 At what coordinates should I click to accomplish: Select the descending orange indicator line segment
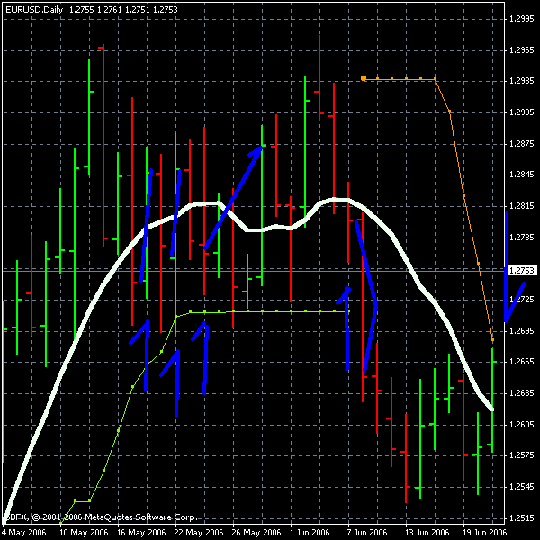(464, 209)
